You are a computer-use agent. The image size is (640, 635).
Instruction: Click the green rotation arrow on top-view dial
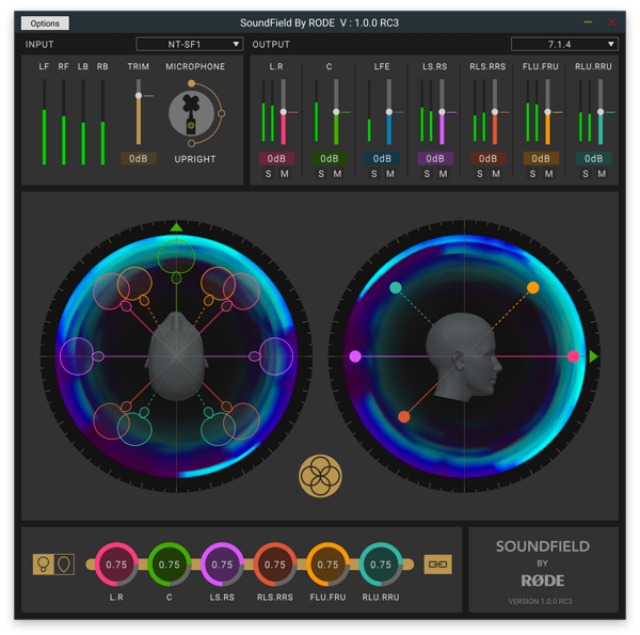(176, 227)
